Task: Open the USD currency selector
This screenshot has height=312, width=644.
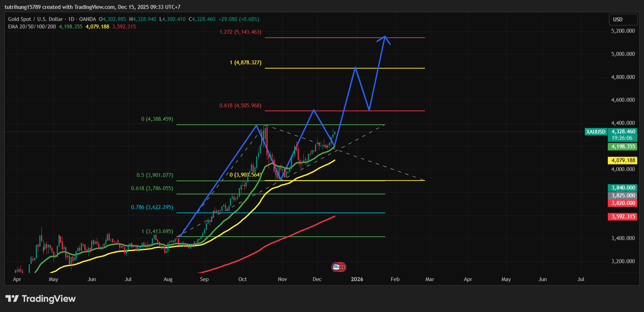Action: coord(623,20)
